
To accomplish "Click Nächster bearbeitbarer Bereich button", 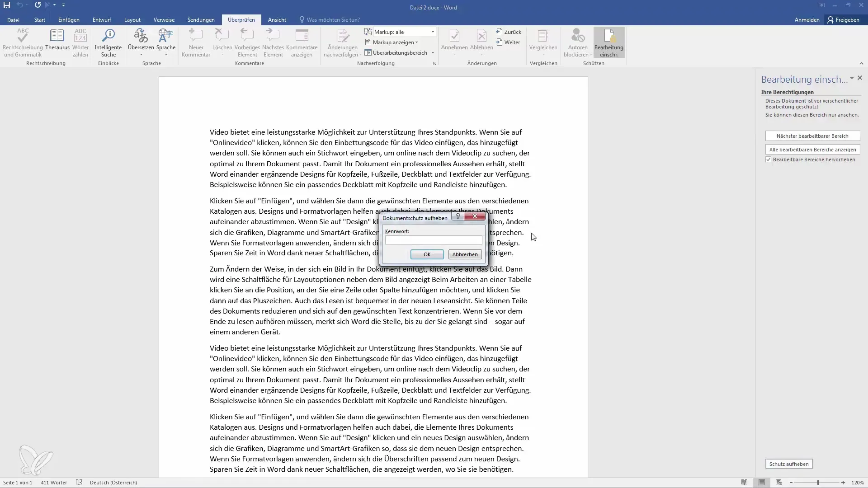I will 812,136.
